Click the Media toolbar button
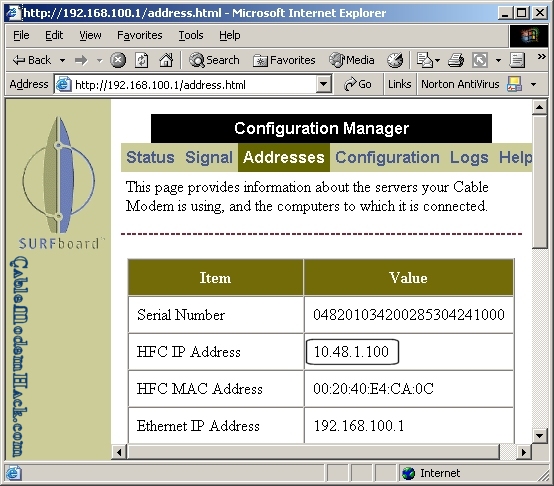This screenshot has height=486, width=554. click(352, 60)
